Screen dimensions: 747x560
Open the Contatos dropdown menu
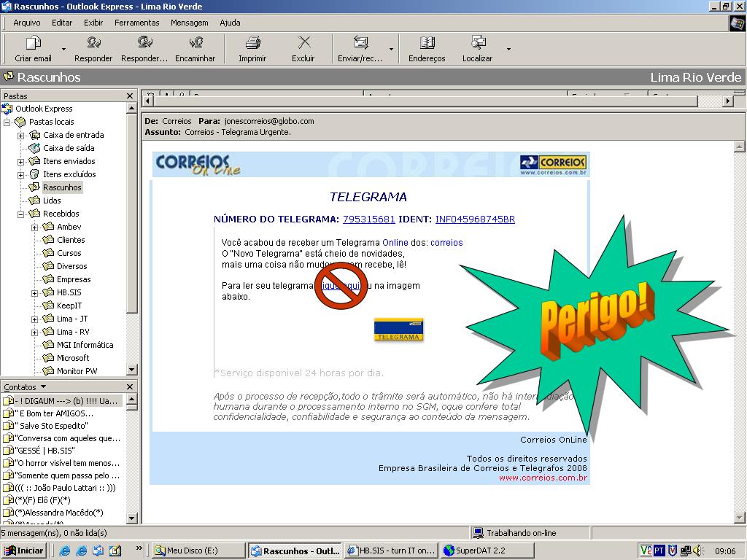click(25, 387)
